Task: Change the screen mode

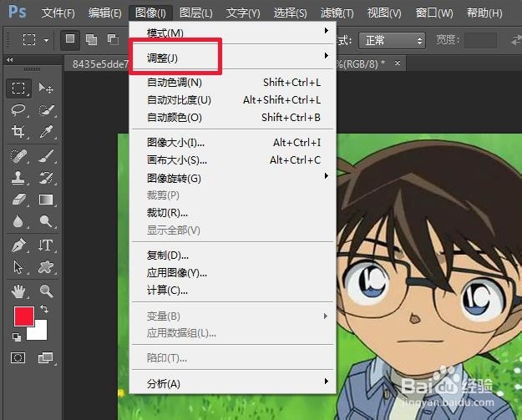Action: [x=46, y=358]
